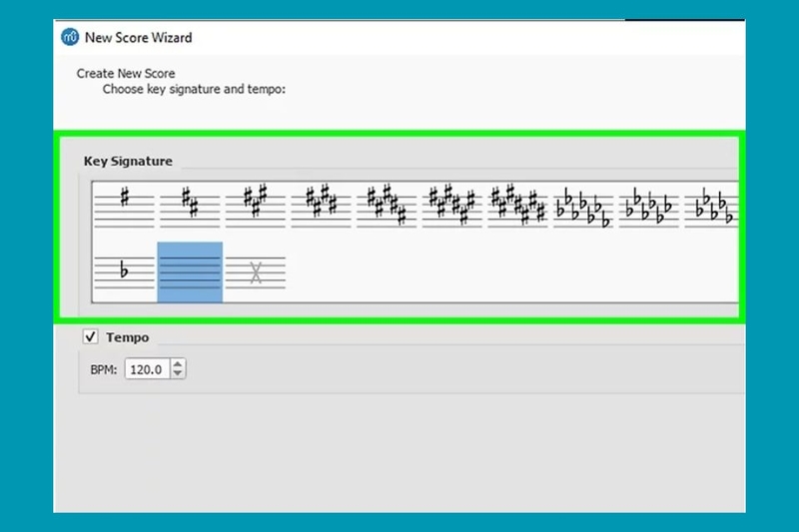Click the Key Signature heading

[128, 161]
